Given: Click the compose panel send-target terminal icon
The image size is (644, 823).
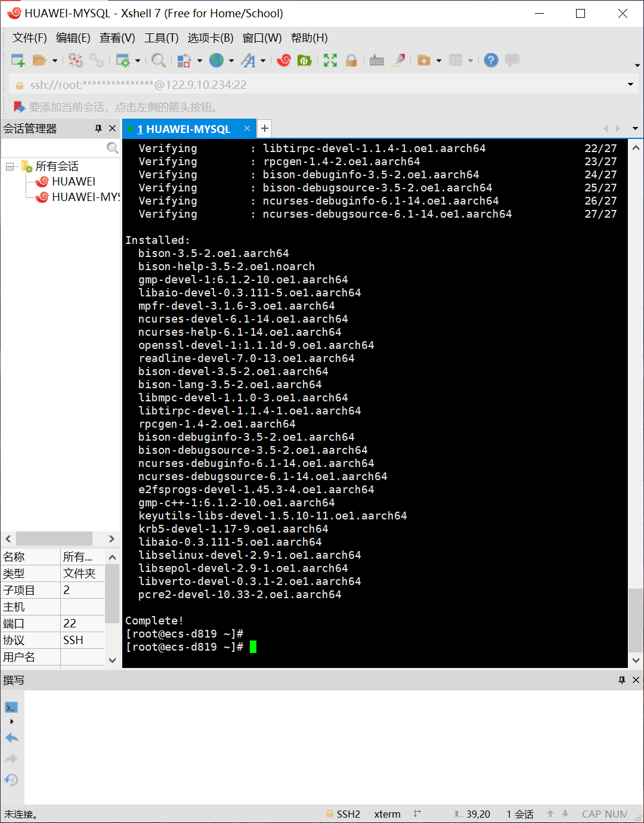Looking at the screenshot, I should point(11,708).
